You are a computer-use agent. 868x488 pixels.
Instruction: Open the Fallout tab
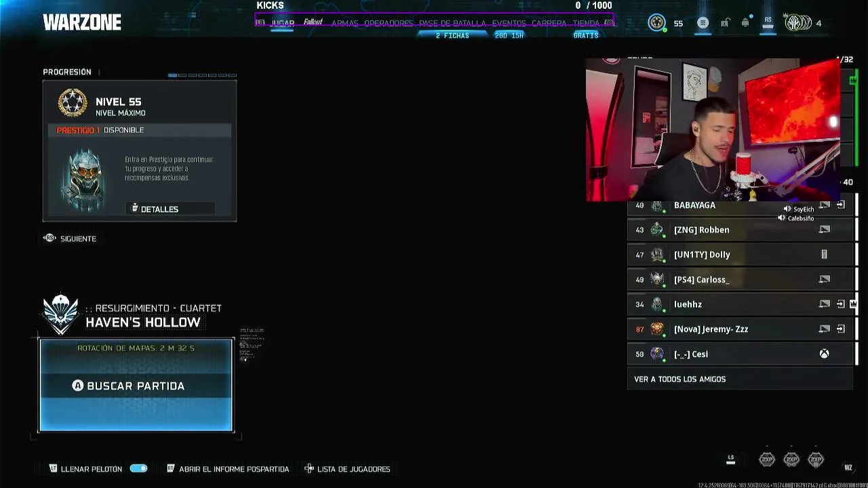313,22
